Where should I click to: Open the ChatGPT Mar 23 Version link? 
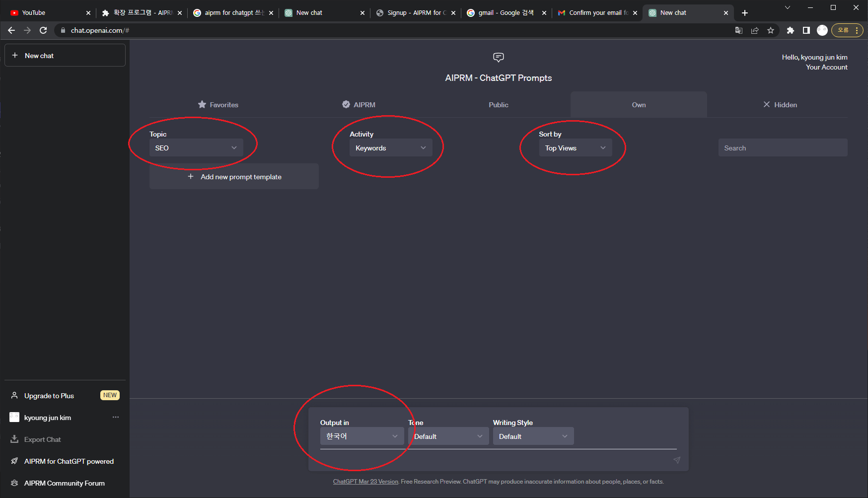coord(365,482)
